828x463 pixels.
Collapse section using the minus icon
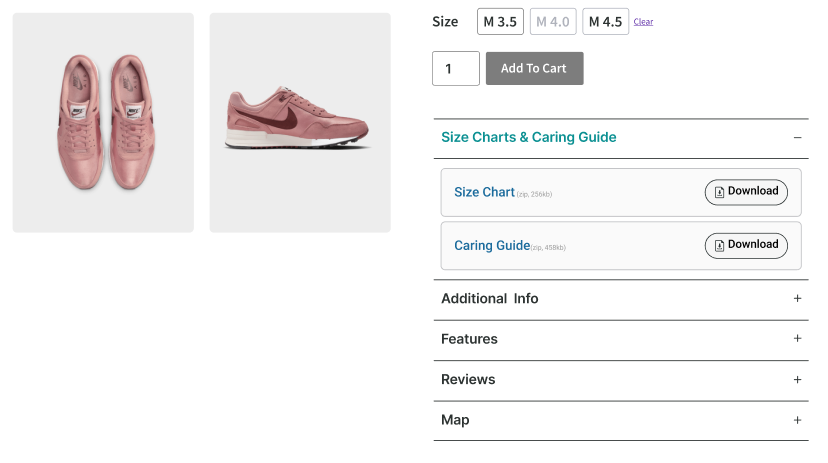[797, 138]
